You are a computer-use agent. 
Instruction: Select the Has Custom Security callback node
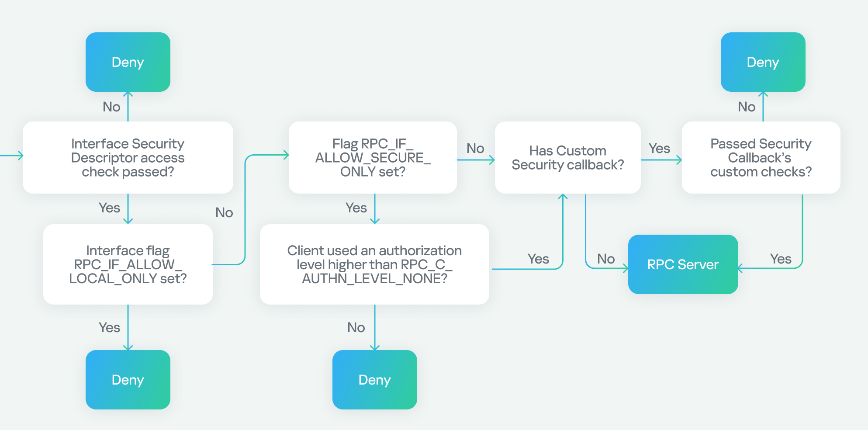point(567,157)
